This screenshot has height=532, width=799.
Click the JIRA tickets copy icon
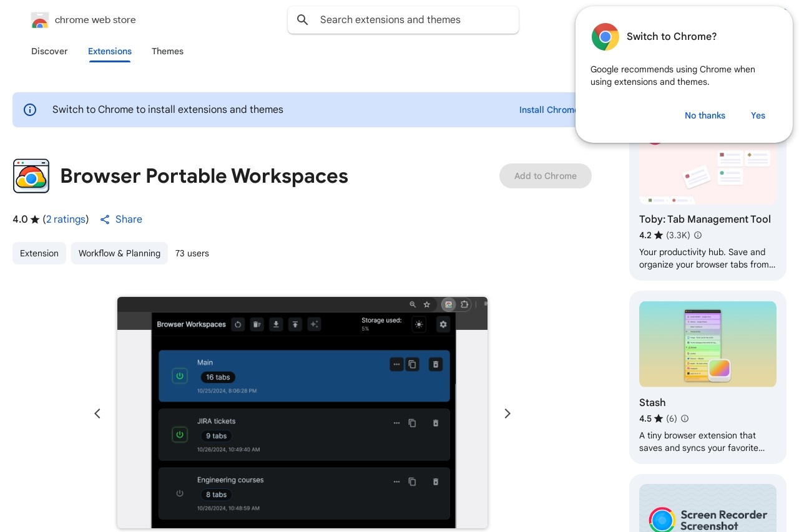click(412, 423)
